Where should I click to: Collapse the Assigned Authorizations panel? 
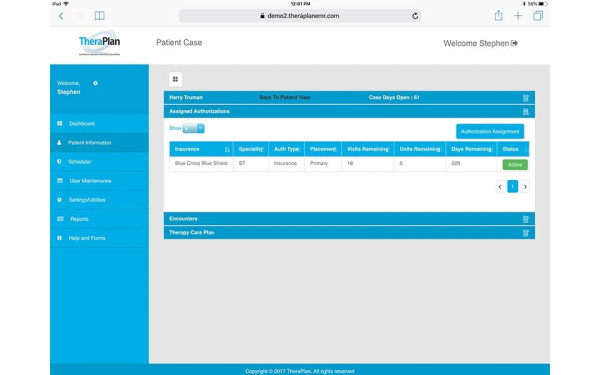point(526,112)
